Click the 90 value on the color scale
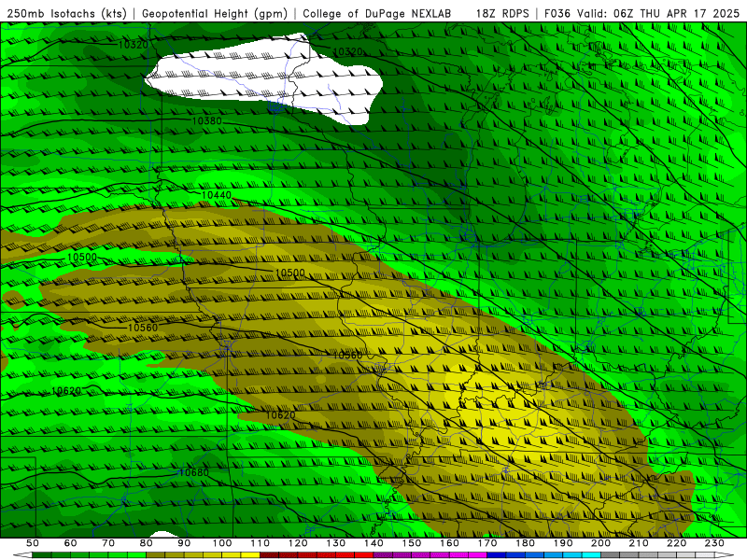Image resolution: width=747 pixels, height=560 pixels. pos(184,543)
